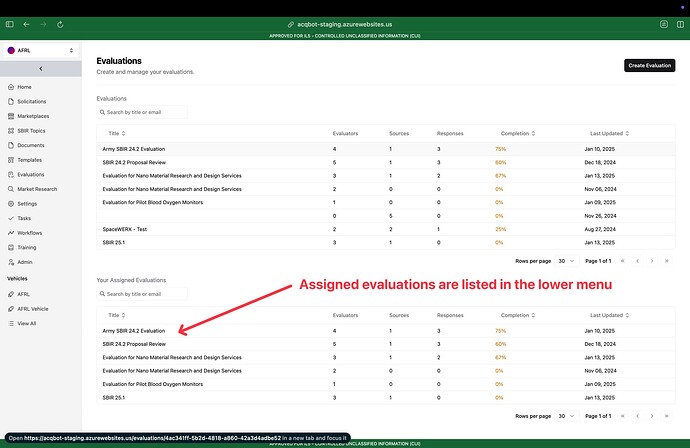Click the AFRL vehicle rocket icon
The height and width of the screenshot is (448, 690).
pos(11,294)
